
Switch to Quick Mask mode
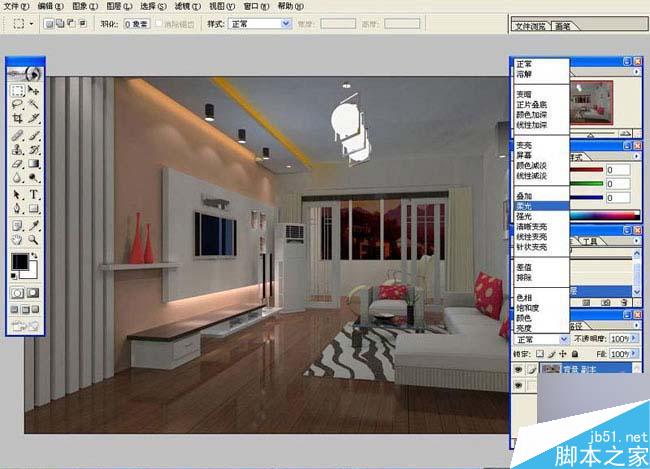pyautogui.click(x=33, y=293)
